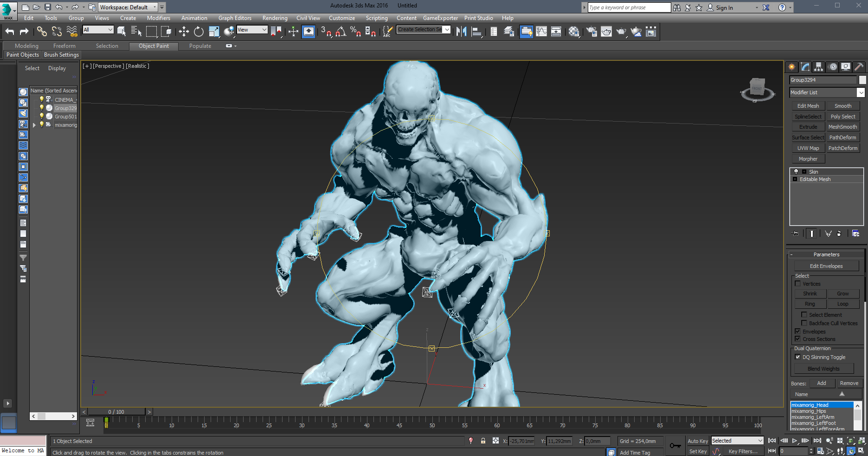
Task: Switch to the Hierarchy command panel
Action: click(818, 67)
